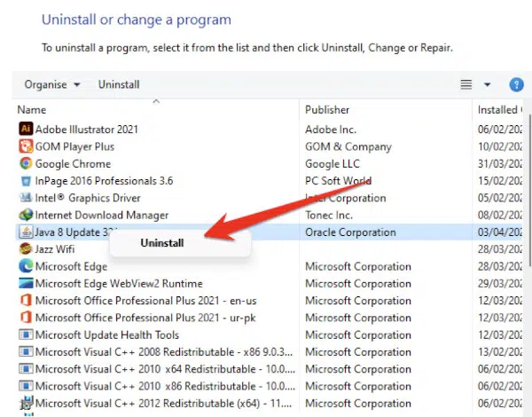
Task: Click GOM & Company publisher cell
Action: (x=348, y=146)
